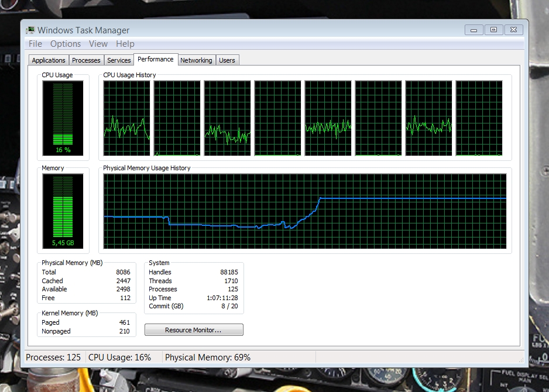Open the View menu

pos(98,44)
